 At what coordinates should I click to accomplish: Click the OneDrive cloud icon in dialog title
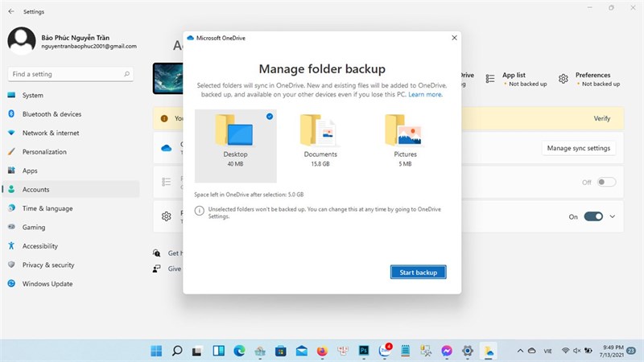tap(190, 38)
